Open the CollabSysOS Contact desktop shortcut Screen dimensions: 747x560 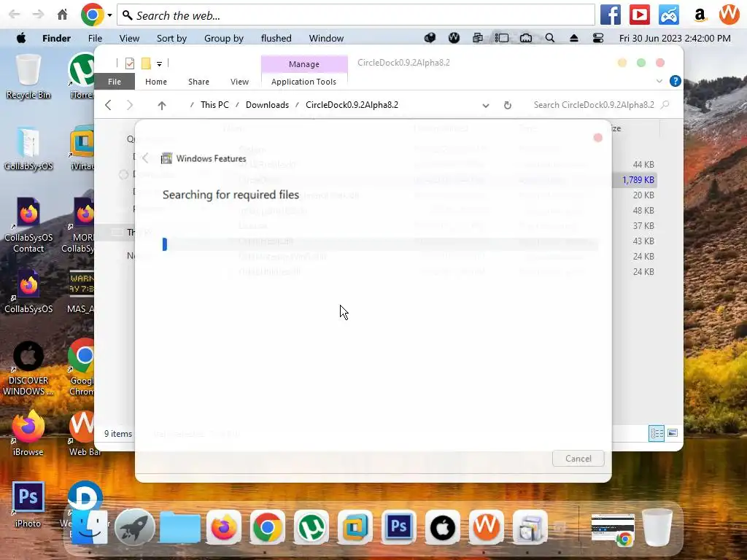[28, 225]
